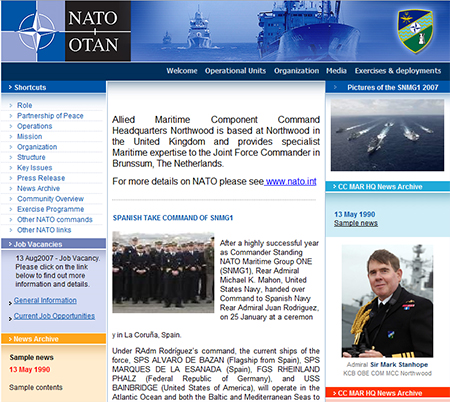450x402 pixels.
Task: Click the orange News Archive header
Action: [54, 339]
